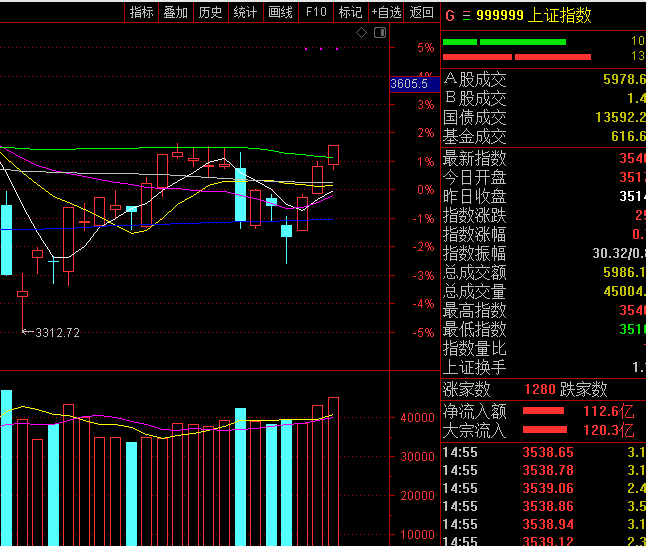Image resolution: width=646 pixels, height=546 pixels.
Task: Toggle the panel layout icon beside the diamond
Action: [379, 33]
